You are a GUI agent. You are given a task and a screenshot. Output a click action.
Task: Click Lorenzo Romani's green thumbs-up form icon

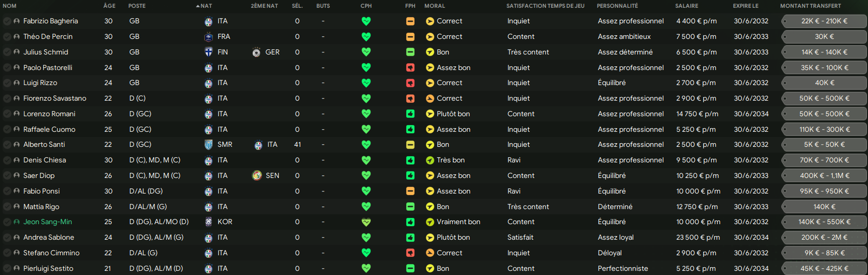[410, 114]
